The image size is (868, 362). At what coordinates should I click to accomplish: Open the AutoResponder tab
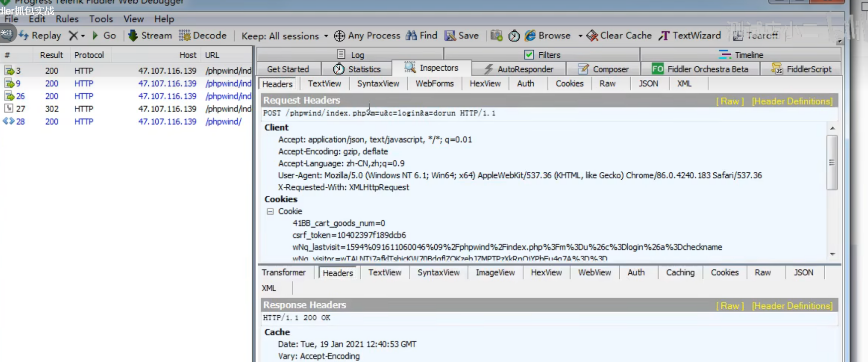(x=519, y=69)
